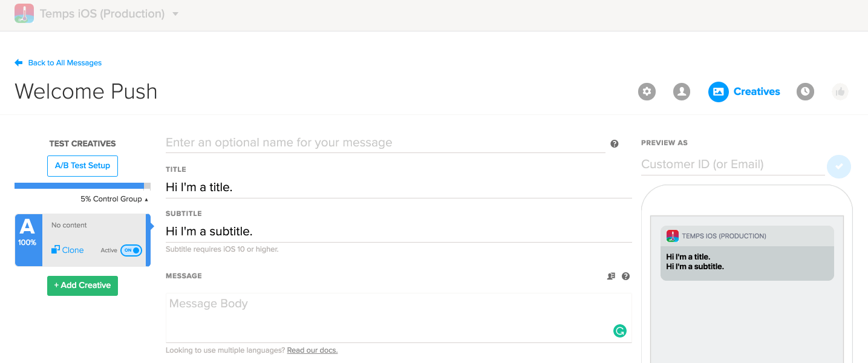
Task: Click the green Grammarly icon in message body
Action: coord(619,330)
